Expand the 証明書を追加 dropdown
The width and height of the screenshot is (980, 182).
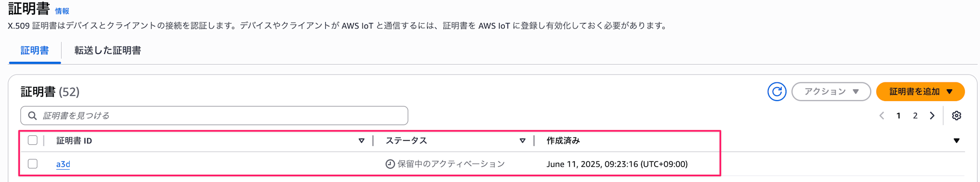pyautogui.click(x=920, y=92)
